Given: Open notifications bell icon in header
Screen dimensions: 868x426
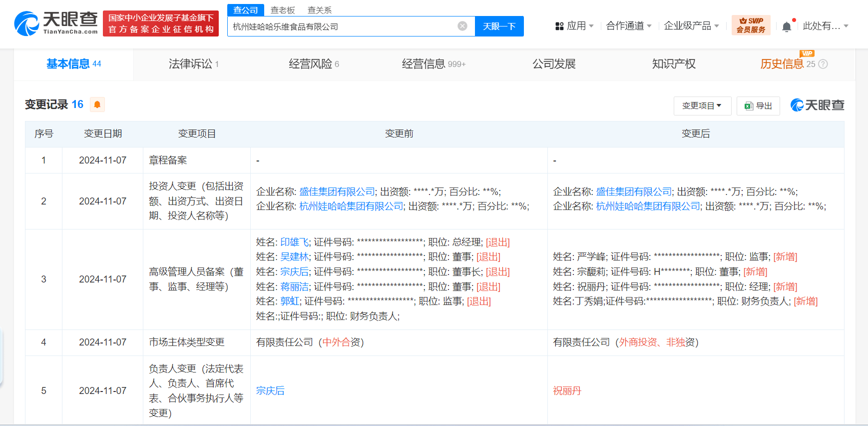Looking at the screenshot, I should tap(787, 26).
